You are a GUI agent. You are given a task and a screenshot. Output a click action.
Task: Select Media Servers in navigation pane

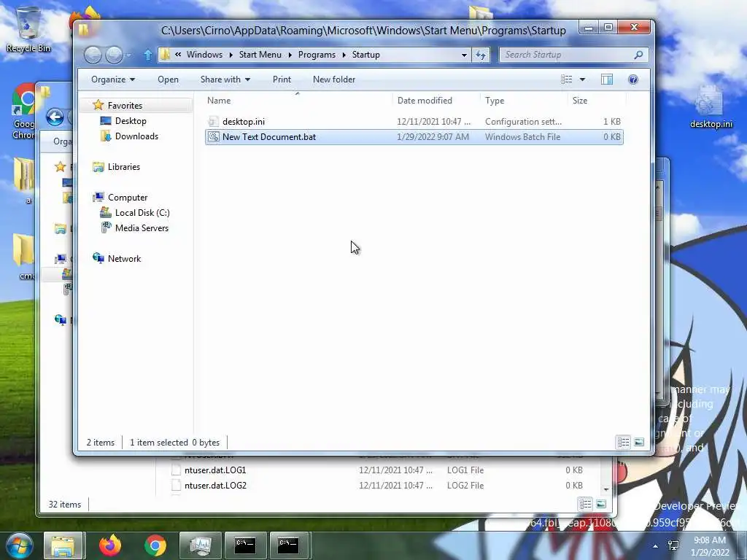click(142, 228)
